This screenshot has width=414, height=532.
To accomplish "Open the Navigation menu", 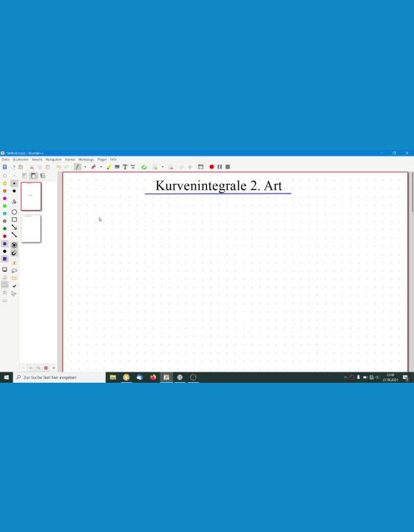I will [54, 159].
